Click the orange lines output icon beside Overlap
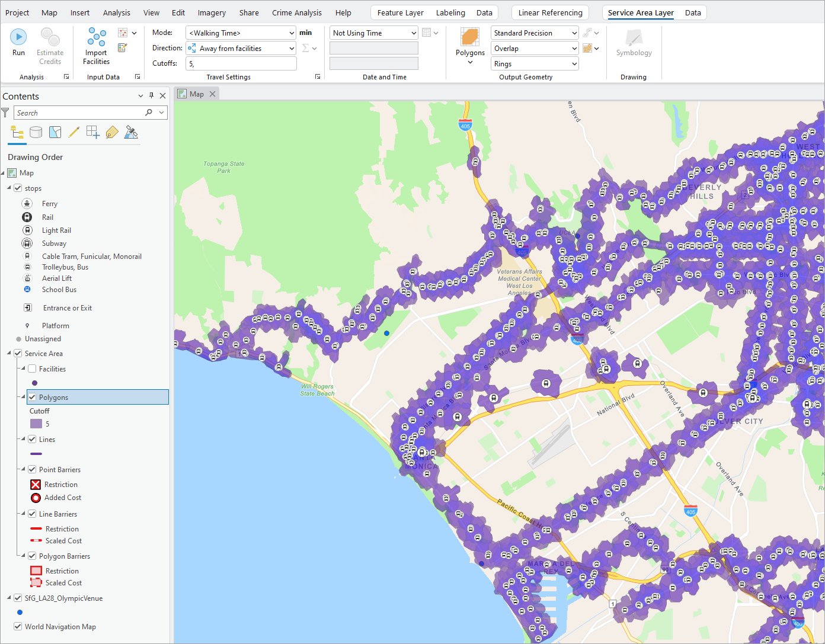Screen dimensions: 825x644 click(587, 48)
